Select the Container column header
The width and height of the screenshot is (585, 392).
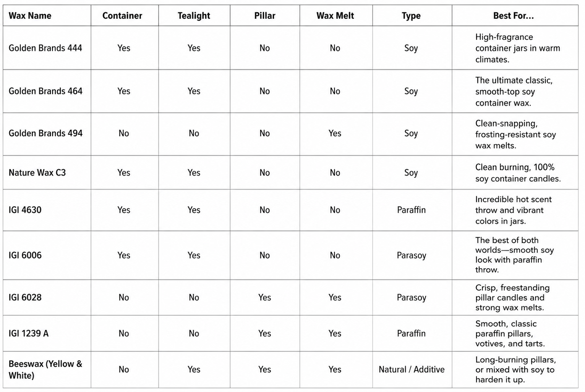point(122,16)
